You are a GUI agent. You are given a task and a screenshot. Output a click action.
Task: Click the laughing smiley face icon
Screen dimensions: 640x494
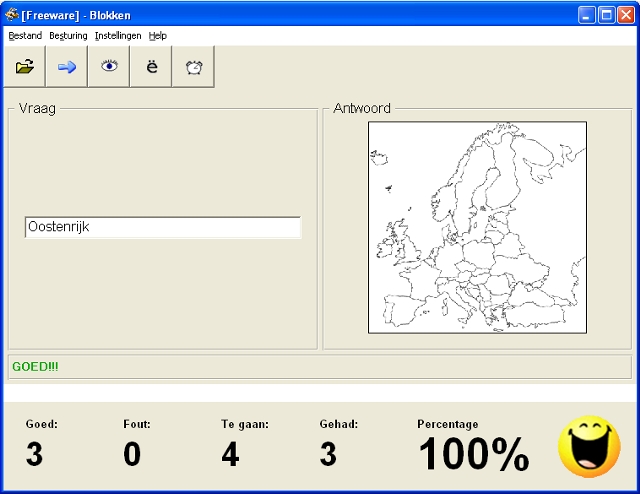(x=589, y=446)
